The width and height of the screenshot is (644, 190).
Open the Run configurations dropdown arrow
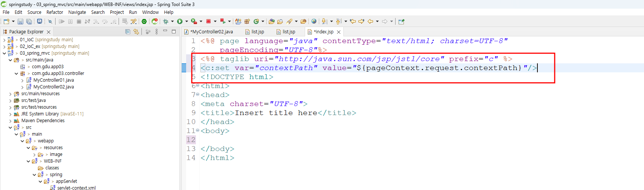pyautogui.click(x=187, y=21)
